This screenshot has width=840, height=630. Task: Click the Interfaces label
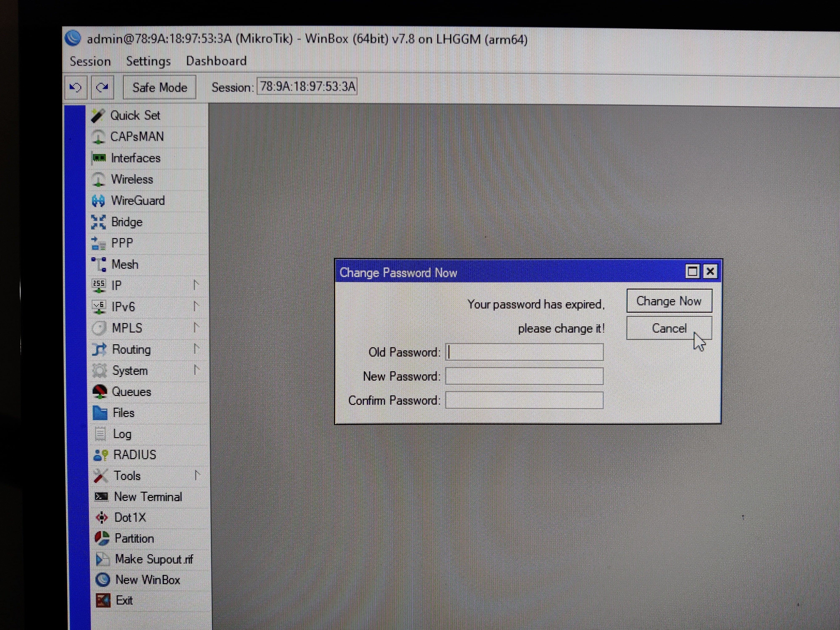[x=136, y=158]
